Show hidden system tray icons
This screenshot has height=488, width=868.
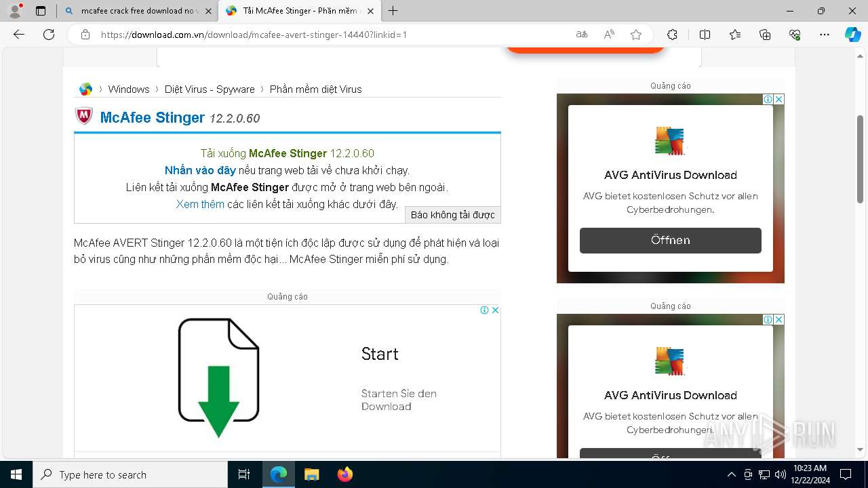[731, 474]
